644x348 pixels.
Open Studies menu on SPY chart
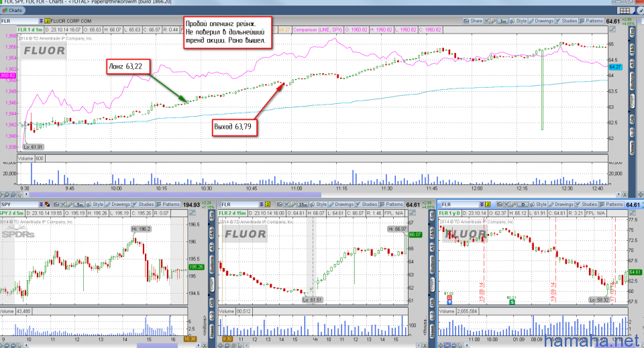click(x=144, y=205)
